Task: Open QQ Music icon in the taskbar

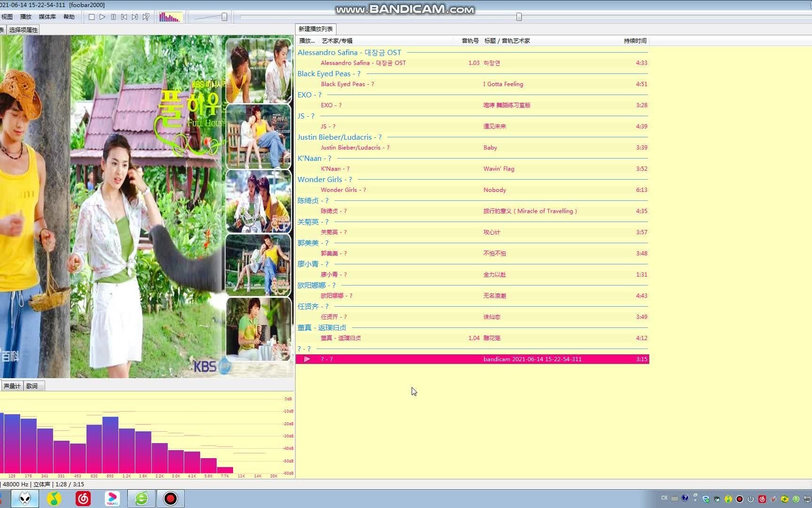Action: 54,499
